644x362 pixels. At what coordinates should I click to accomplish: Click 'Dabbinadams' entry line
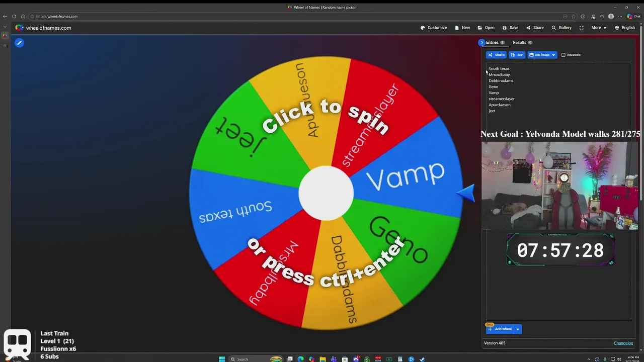501,80
